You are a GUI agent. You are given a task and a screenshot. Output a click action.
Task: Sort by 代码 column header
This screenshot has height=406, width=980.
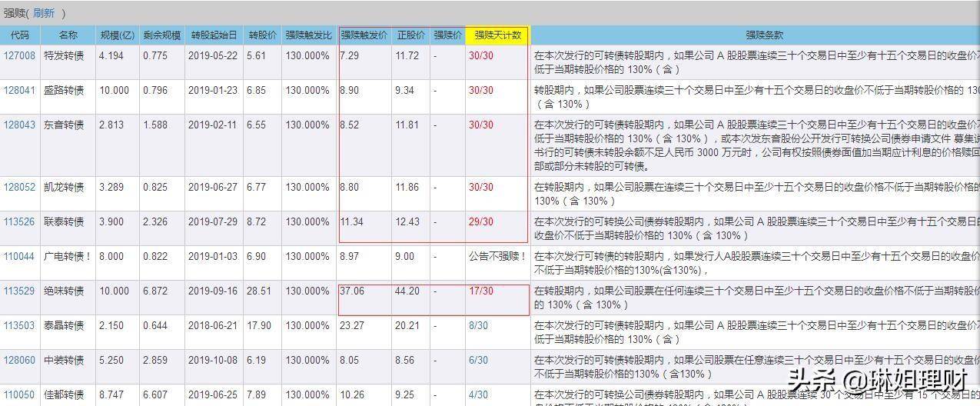tap(20, 35)
